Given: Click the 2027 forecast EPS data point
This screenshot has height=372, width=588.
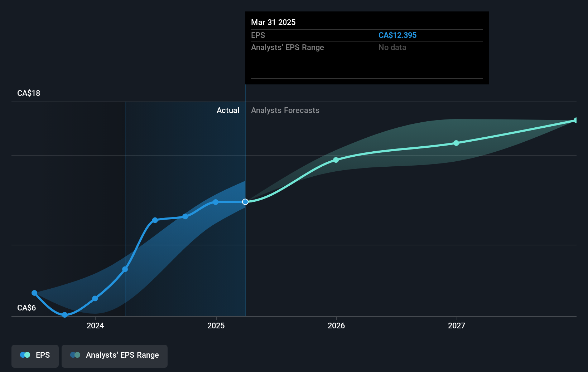Looking at the screenshot, I should coord(456,143).
